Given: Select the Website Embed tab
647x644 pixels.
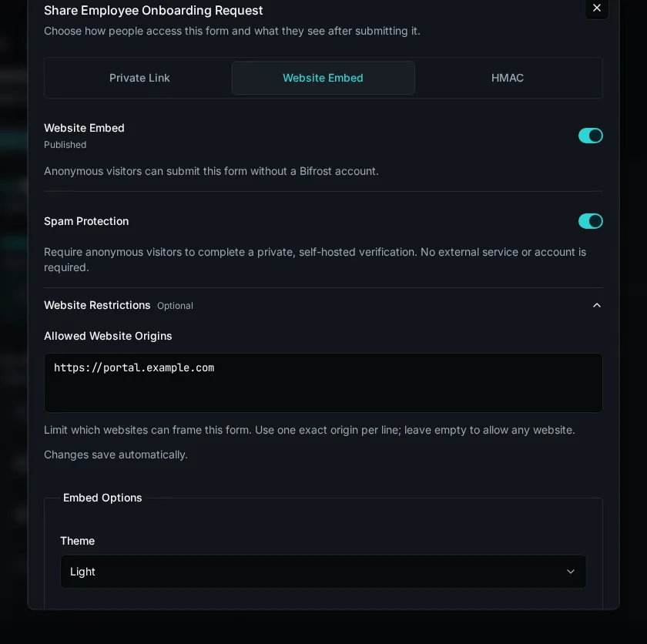Looking at the screenshot, I should [x=323, y=78].
